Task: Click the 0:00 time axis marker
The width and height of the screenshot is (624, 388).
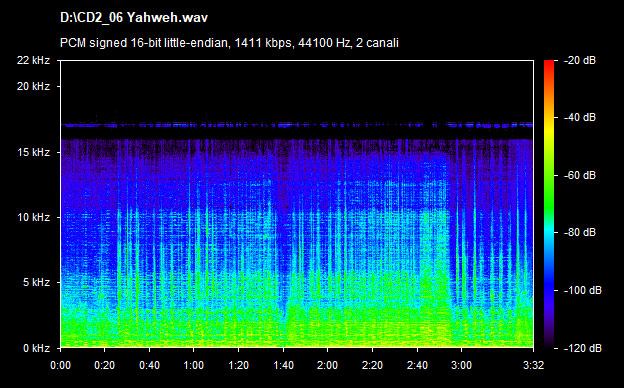Action: click(x=60, y=365)
